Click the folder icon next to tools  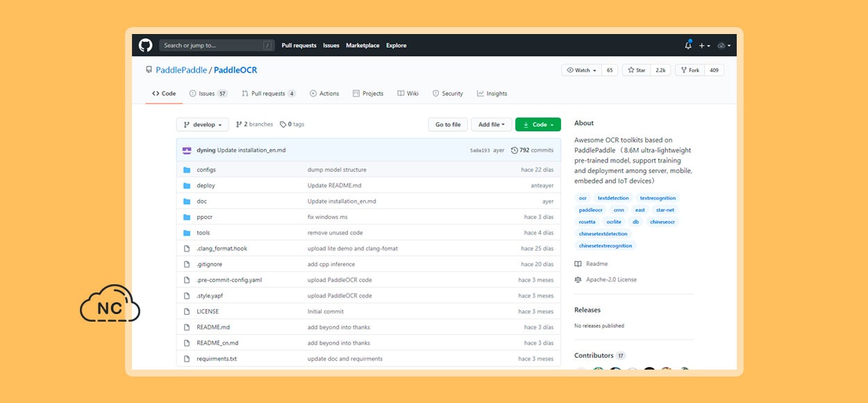[187, 233]
